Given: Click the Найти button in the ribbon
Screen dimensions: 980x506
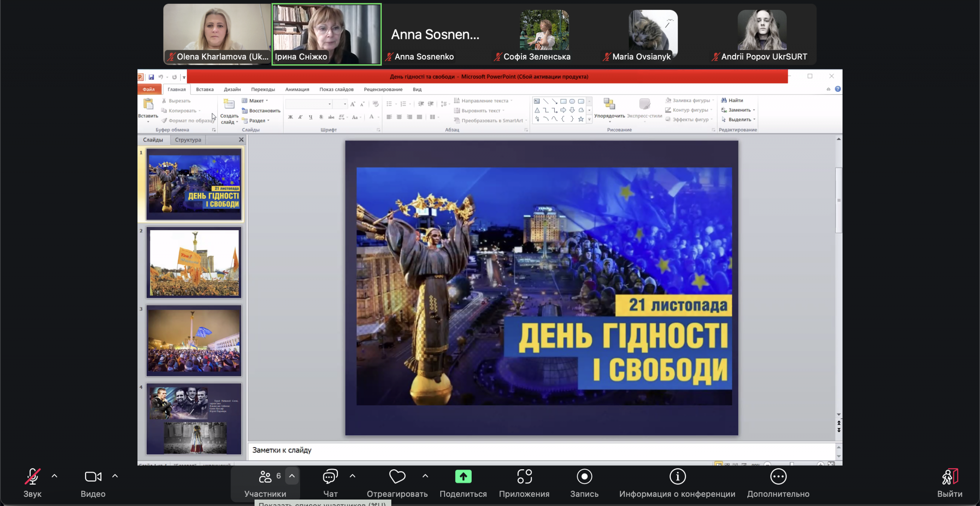Looking at the screenshot, I should 732,100.
